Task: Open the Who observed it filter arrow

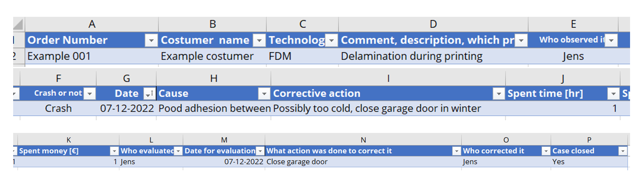Action: 611,40
